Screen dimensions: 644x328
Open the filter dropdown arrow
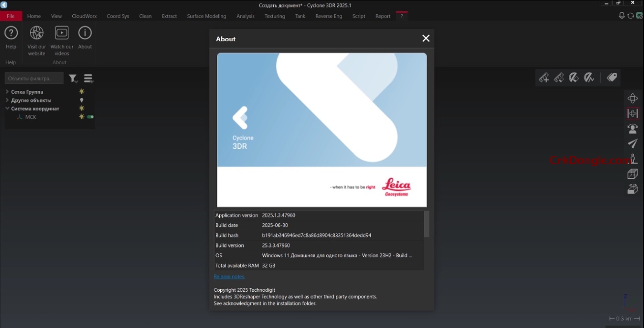(73, 78)
